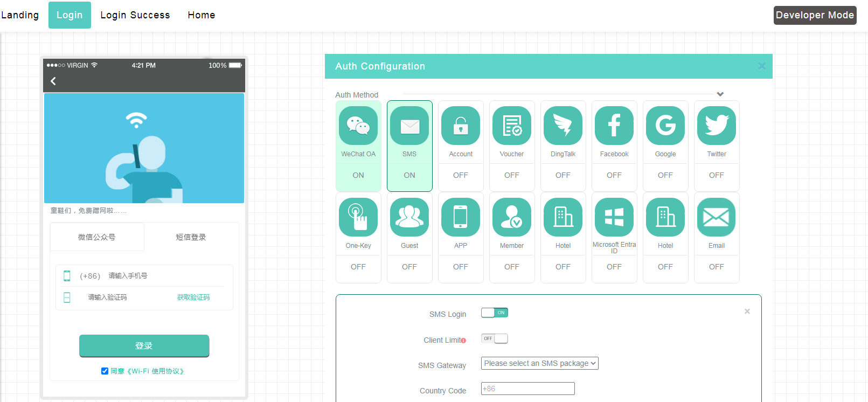The image size is (868, 402).
Task: Select the Google auth icon
Action: click(665, 126)
